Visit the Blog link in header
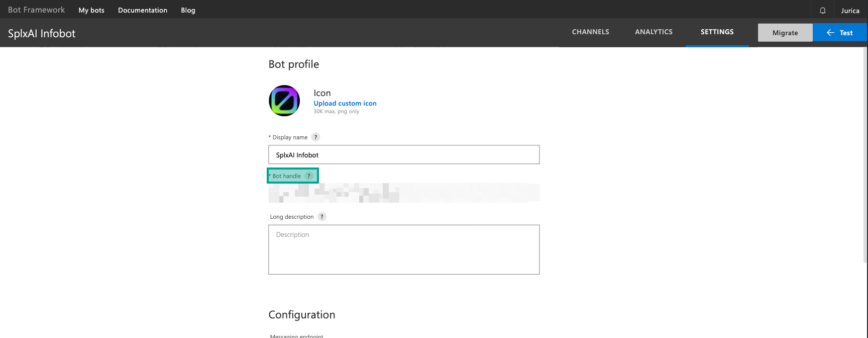868x338 pixels. click(188, 10)
